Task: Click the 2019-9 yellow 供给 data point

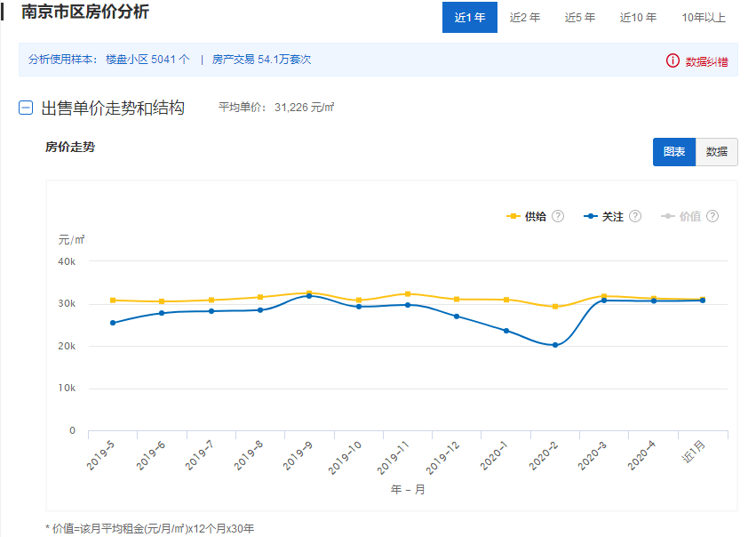Action: [309, 293]
